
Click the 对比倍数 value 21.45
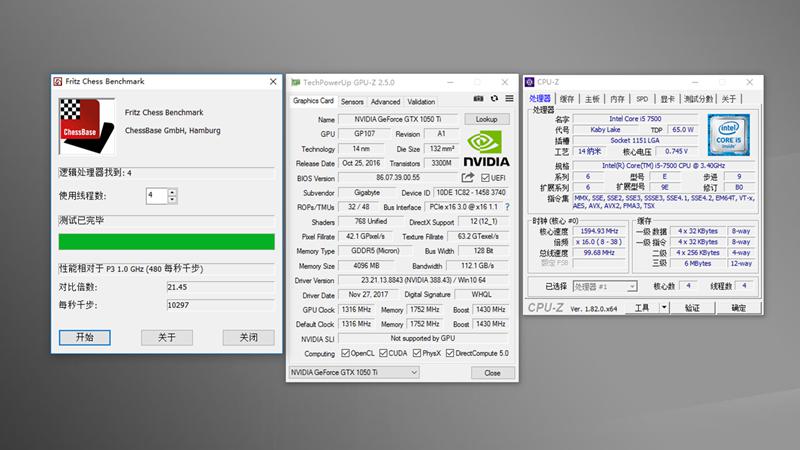(220, 287)
